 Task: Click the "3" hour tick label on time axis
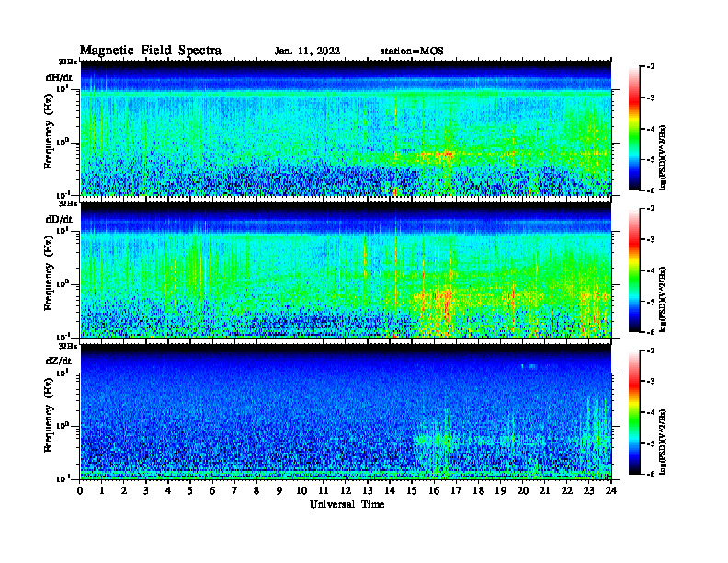(147, 490)
